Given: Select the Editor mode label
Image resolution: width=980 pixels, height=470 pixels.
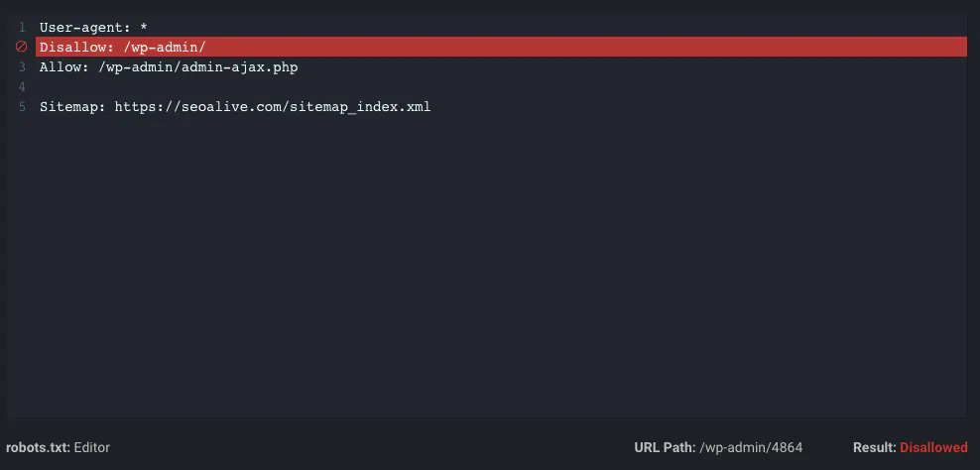Looking at the screenshot, I should tap(92, 447).
